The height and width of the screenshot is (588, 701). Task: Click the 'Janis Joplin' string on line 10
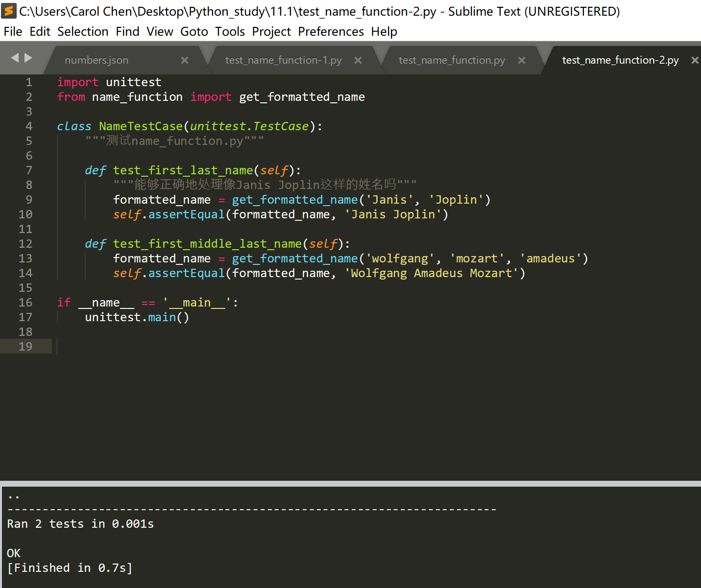click(x=393, y=214)
